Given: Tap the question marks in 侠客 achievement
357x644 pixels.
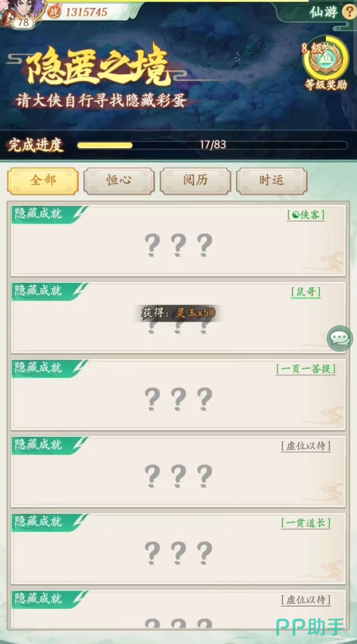Looking at the screenshot, I should [178, 245].
